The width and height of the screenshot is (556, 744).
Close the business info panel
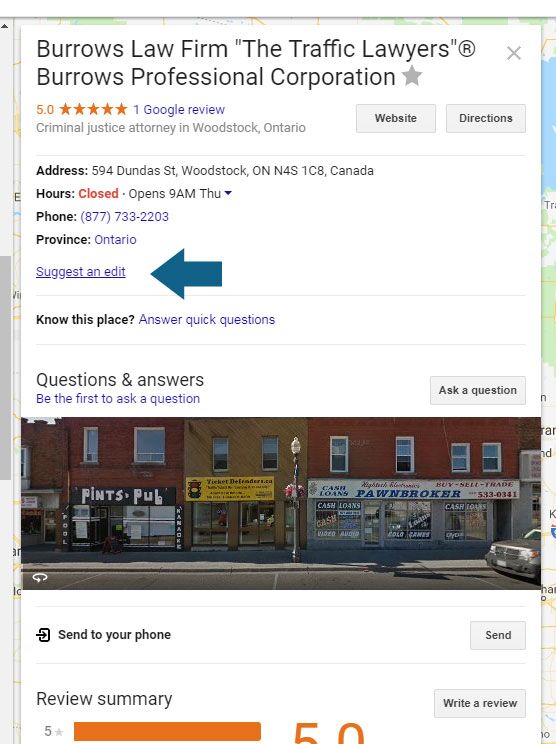click(x=514, y=53)
